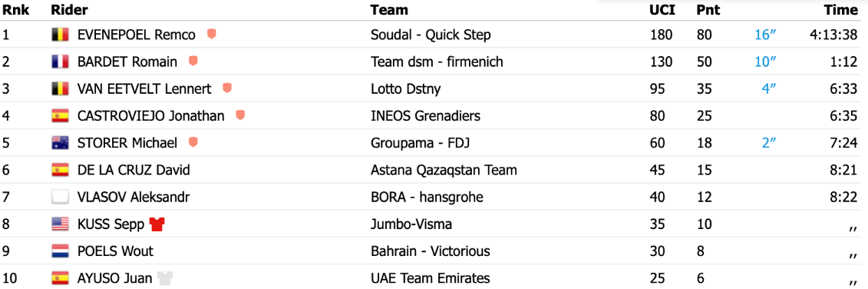Click the white jersey icon next to AYUSO Juan
The width and height of the screenshot is (868, 289).
point(165,277)
